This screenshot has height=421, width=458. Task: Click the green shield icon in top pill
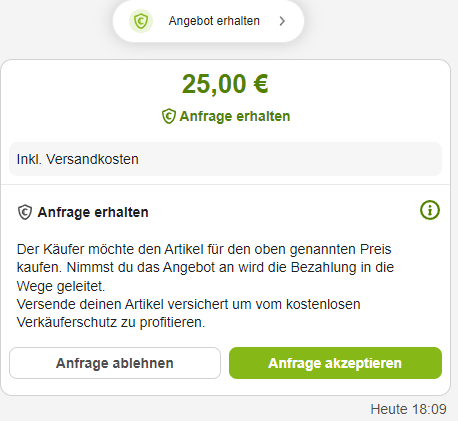(x=141, y=21)
